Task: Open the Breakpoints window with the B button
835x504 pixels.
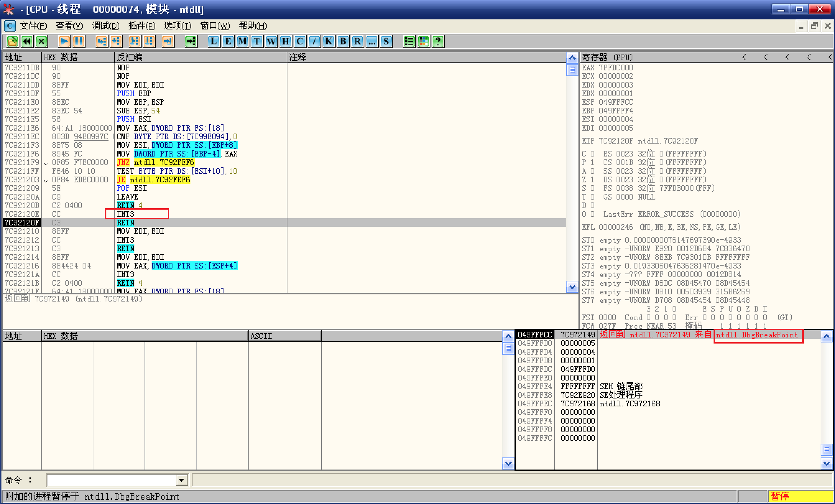Action: pyautogui.click(x=343, y=41)
